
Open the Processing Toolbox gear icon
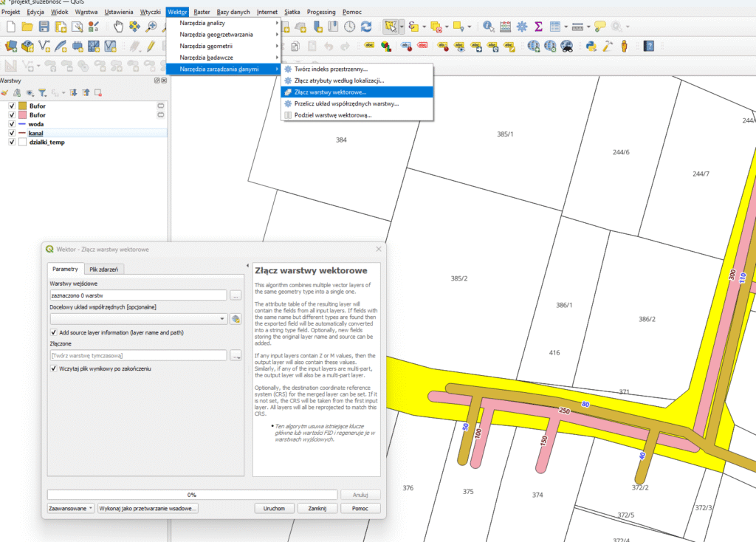click(x=522, y=27)
